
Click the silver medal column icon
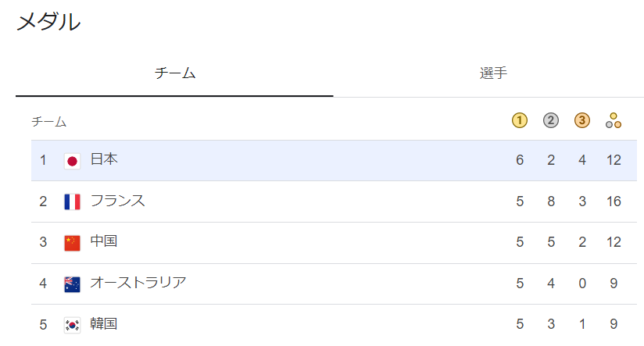(551, 120)
